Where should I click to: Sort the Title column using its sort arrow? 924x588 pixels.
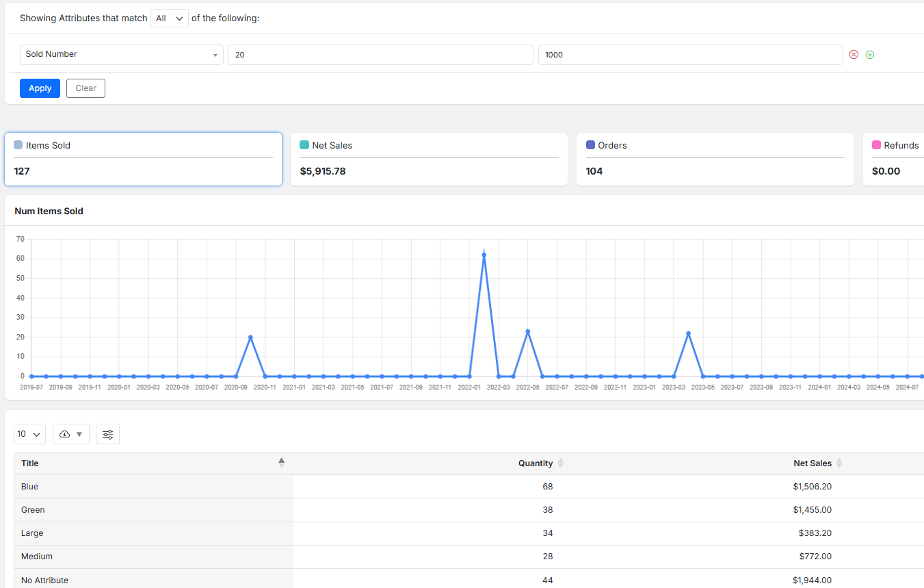[281, 462]
